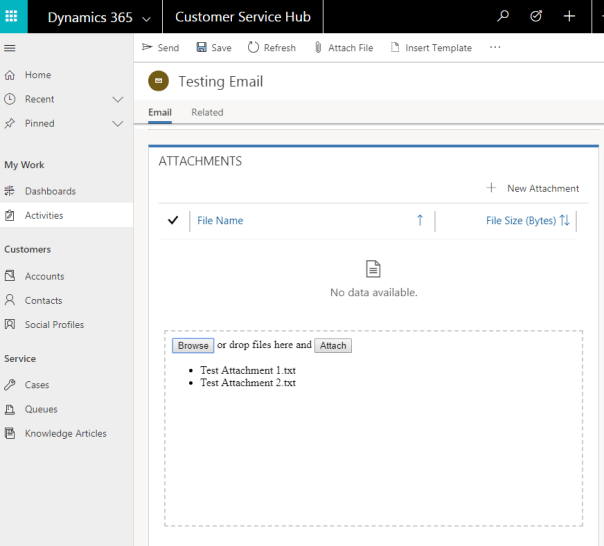Click the Send email command
The image size is (604, 546).
pos(160,48)
